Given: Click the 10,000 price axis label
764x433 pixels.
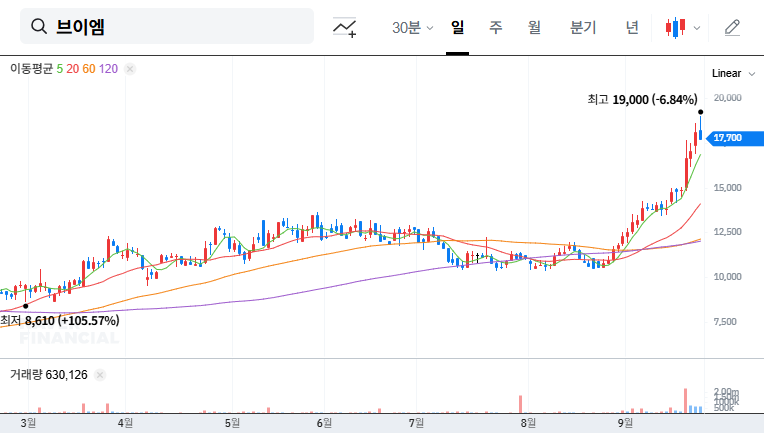Looking at the screenshot, I should point(727,277).
